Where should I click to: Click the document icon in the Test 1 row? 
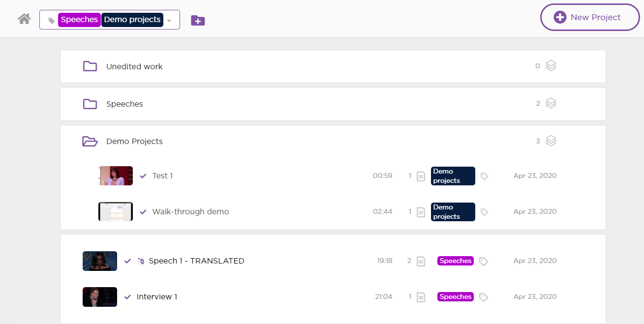point(421,176)
